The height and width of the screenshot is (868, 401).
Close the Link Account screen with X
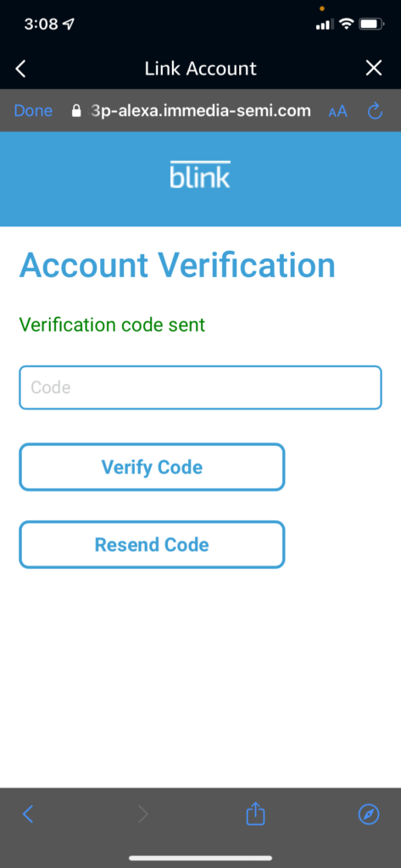point(375,68)
